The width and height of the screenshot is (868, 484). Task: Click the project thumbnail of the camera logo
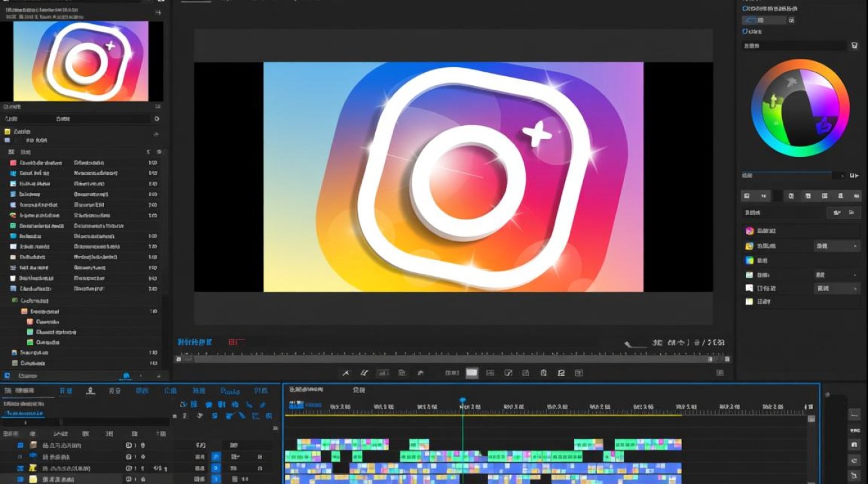click(x=81, y=61)
